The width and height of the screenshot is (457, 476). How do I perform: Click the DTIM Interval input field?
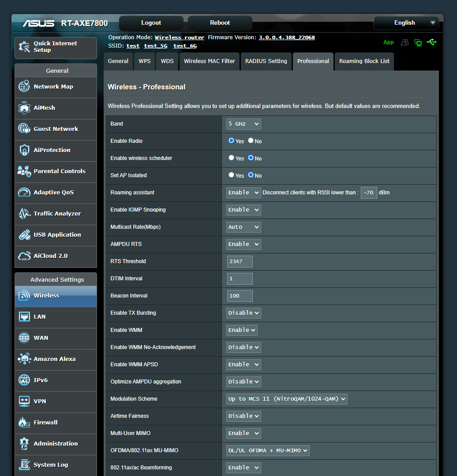pos(240,279)
